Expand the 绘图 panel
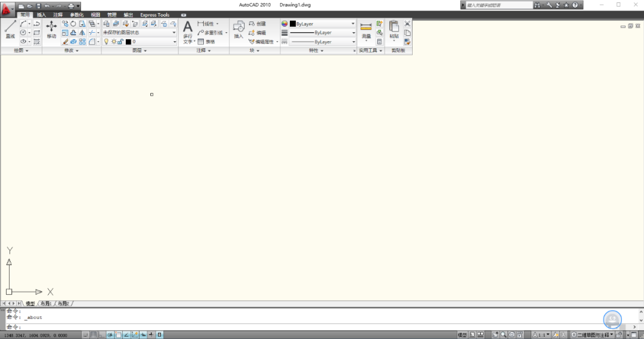The height and width of the screenshot is (339, 644). [x=21, y=51]
